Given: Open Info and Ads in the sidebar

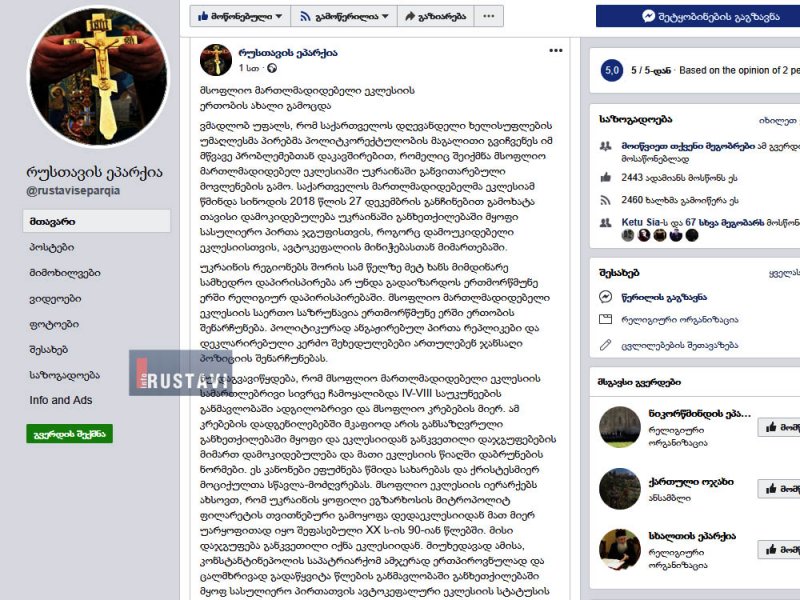Looking at the screenshot, I should (61, 400).
